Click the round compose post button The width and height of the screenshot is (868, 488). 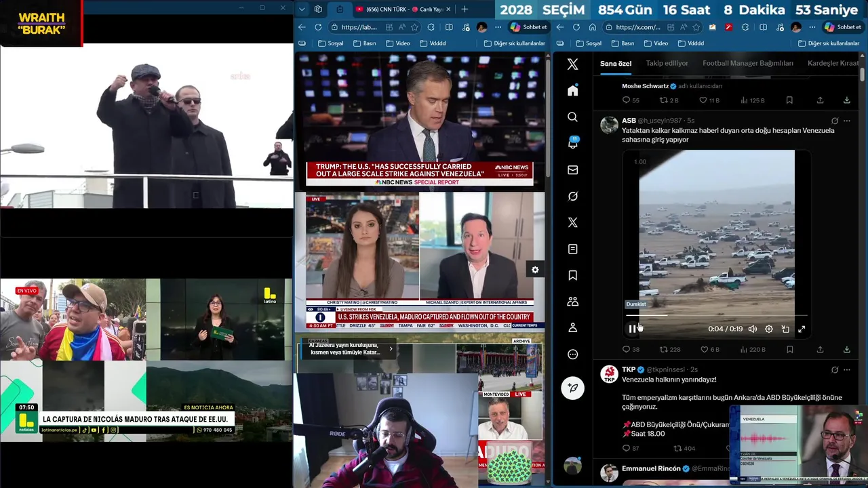tap(573, 388)
